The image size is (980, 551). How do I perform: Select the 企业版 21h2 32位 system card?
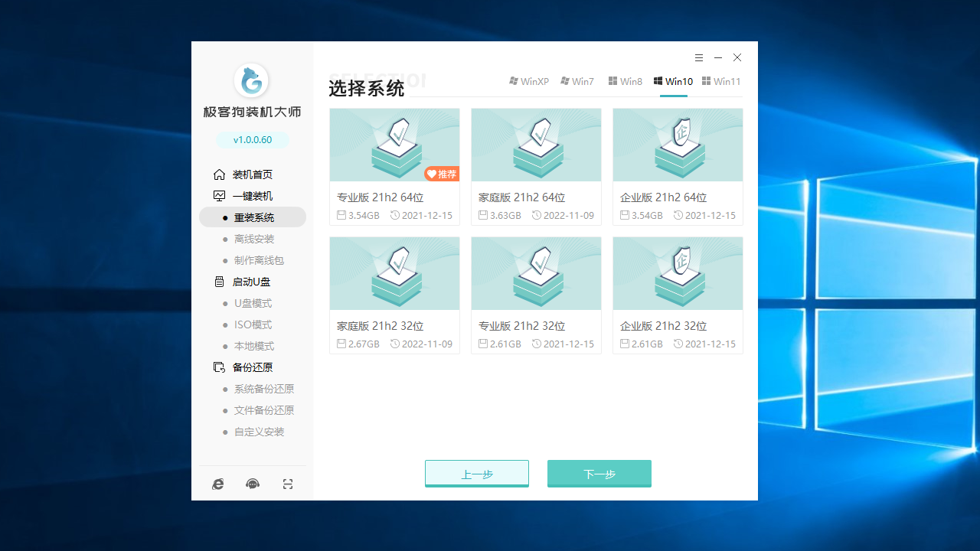coord(678,295)
